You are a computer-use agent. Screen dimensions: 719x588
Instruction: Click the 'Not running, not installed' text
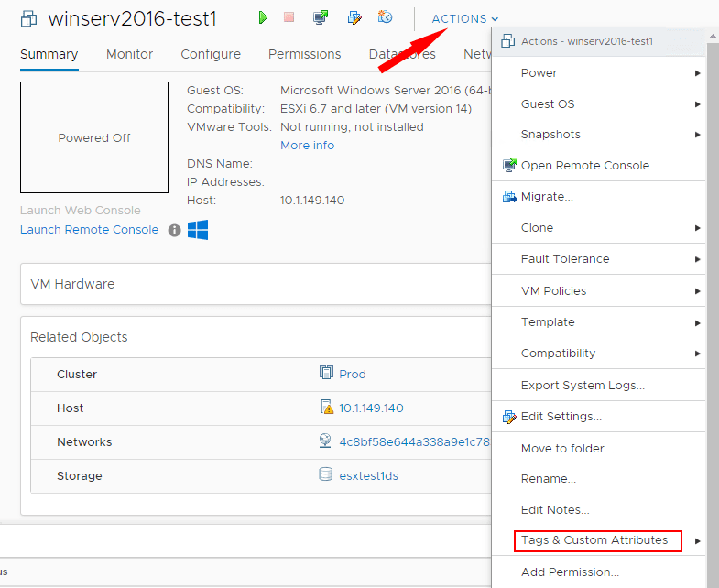click(352, 127)
